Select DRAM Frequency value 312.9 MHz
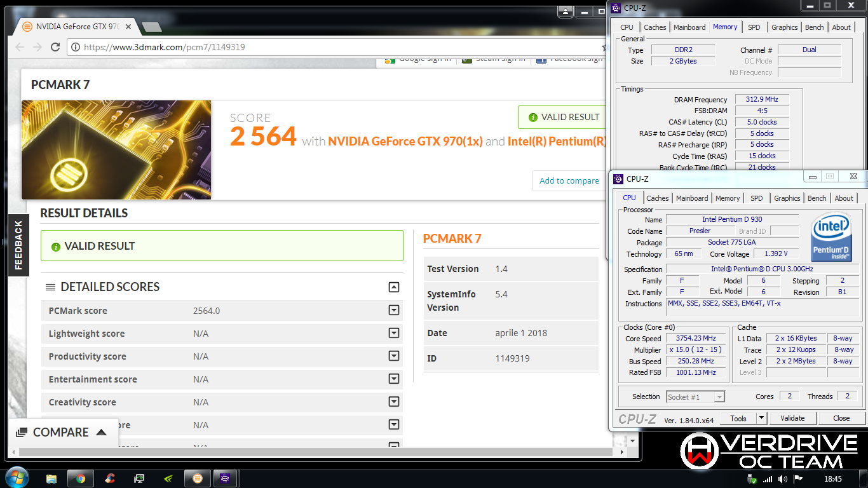This screenshot has width=868, height=488. pos(762,100)
